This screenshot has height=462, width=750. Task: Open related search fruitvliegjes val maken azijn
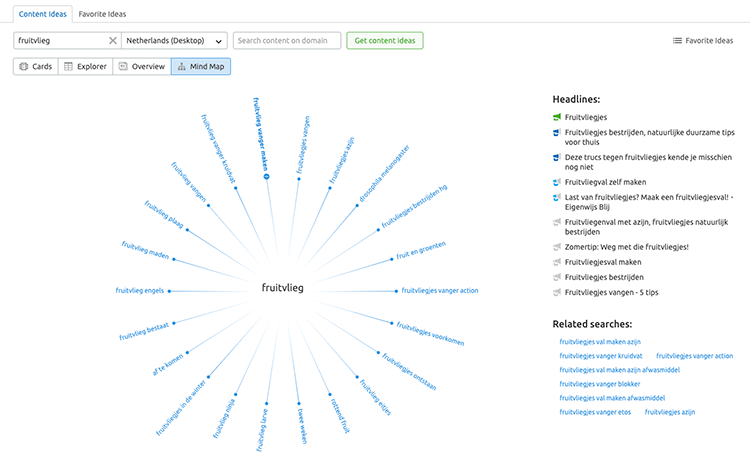coord(600,342)
